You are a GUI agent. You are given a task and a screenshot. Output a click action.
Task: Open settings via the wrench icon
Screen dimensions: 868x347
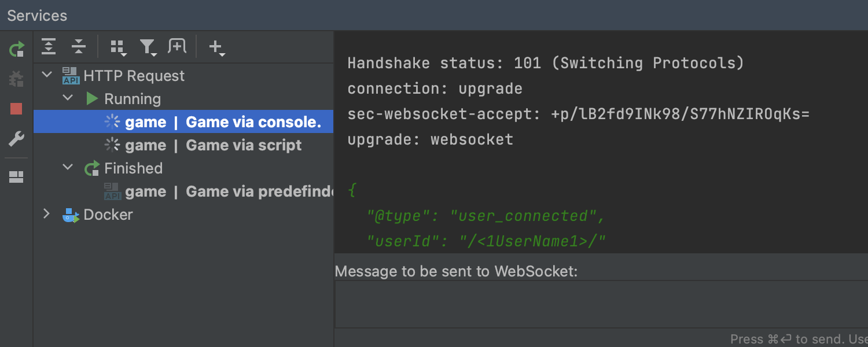(x=16, y=139)
